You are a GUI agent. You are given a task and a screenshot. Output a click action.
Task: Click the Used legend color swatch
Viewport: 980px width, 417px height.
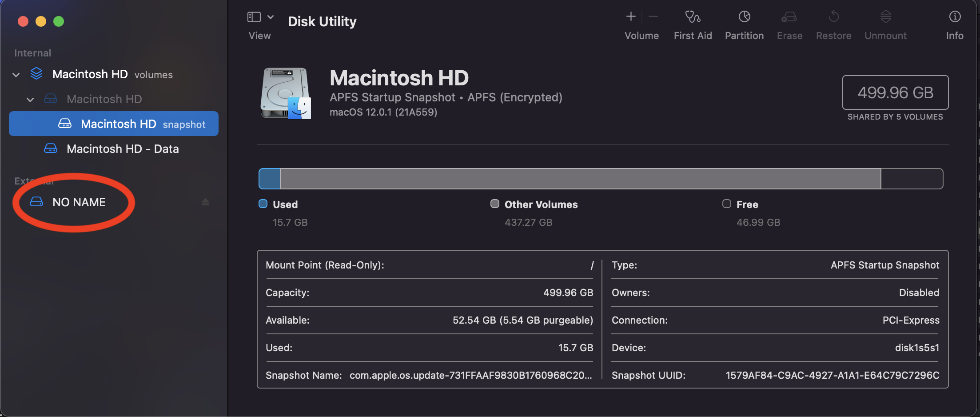263,204
